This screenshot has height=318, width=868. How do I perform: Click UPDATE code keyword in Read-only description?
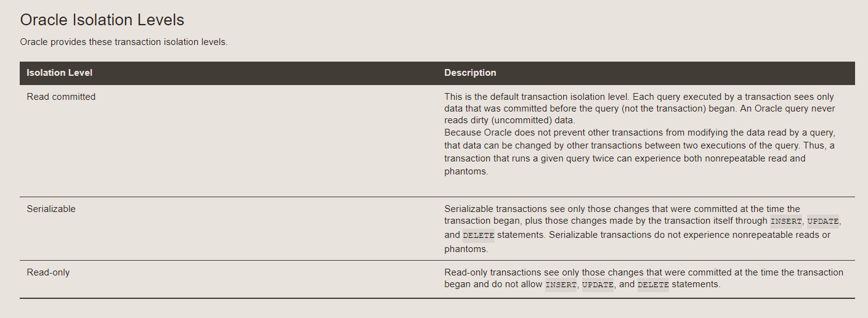(x=598, y=285)
